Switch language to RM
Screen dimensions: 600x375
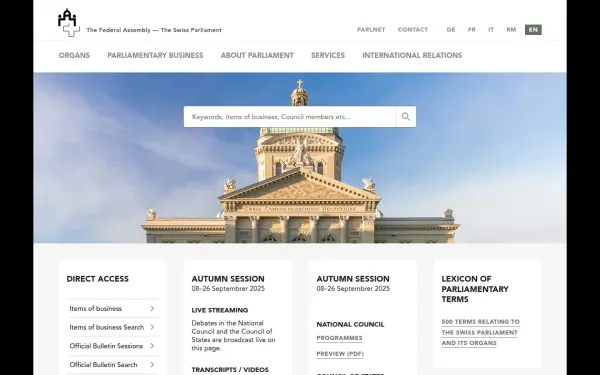511,30
